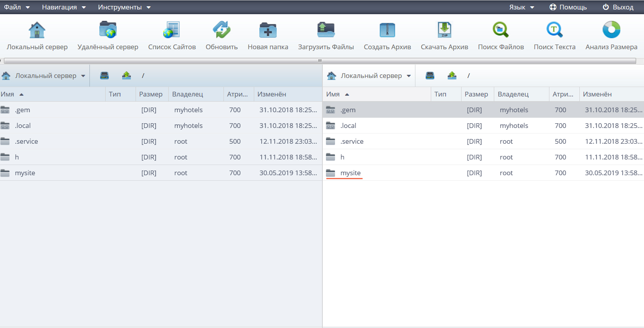Sort left panel by Имя column
This screenshot has width=644, height=328.
click(x=53, y=94)
